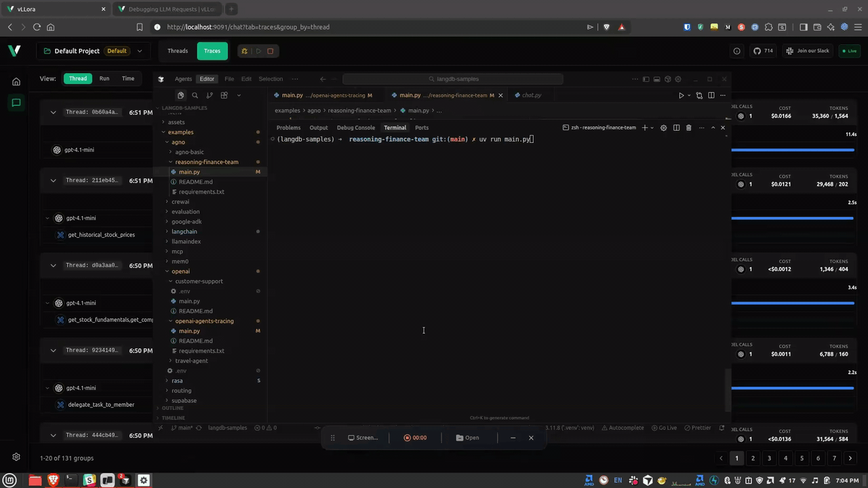Switch View to Run mode

click(104, 78)
